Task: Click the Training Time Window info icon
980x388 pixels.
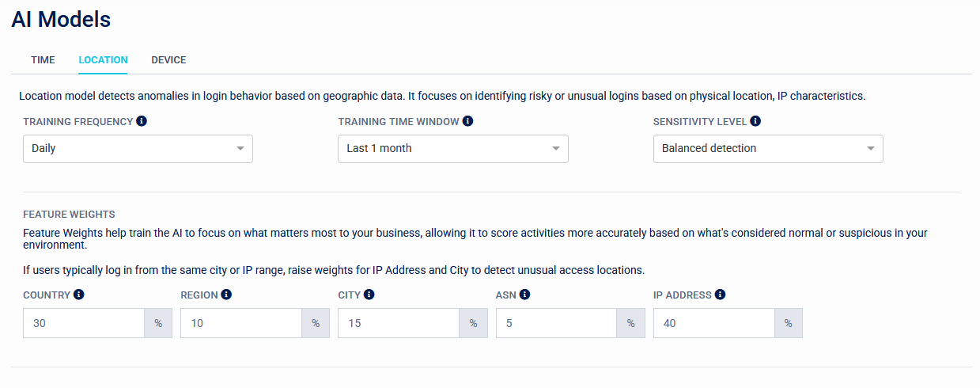Action: click(x=467, y=121)
